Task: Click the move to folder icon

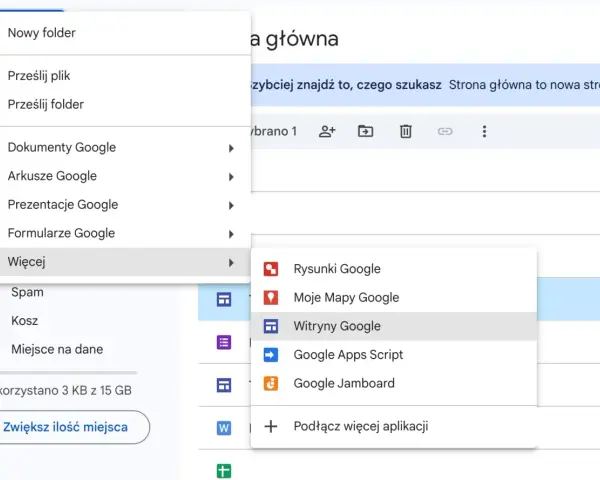Action: (x=365, y=131)
